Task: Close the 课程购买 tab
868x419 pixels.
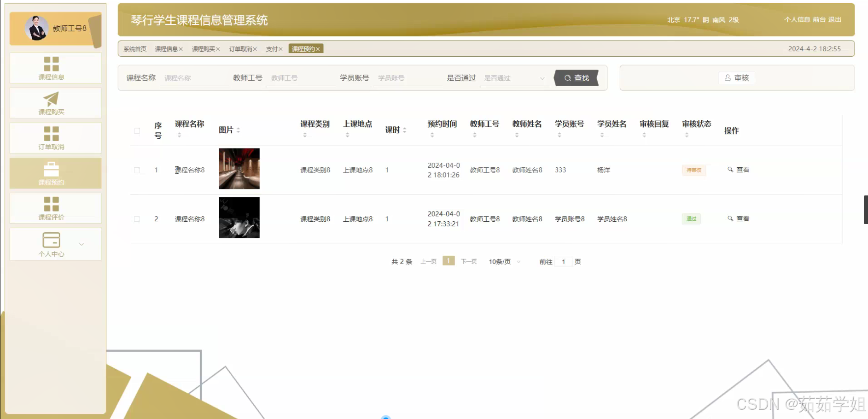Action: (x=218, y=49)
